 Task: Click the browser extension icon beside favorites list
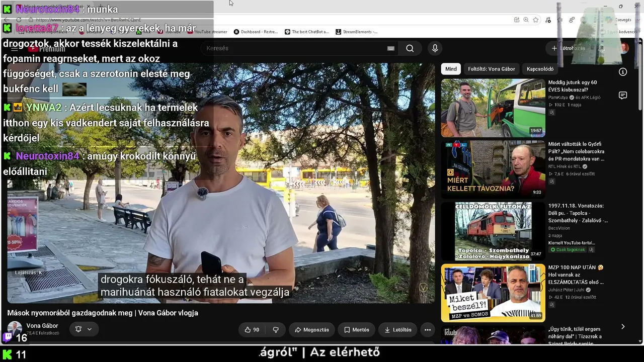tap(572, 20)
